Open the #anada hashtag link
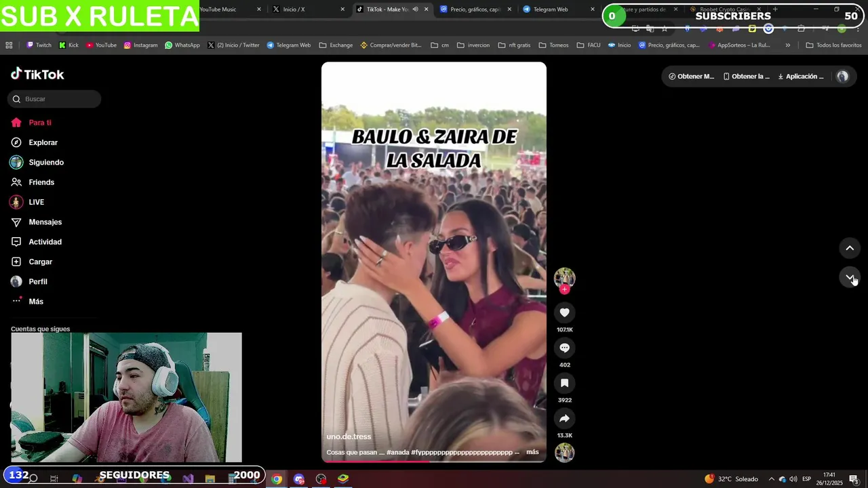This screenshot has height=488, width=868. point(398,452)
